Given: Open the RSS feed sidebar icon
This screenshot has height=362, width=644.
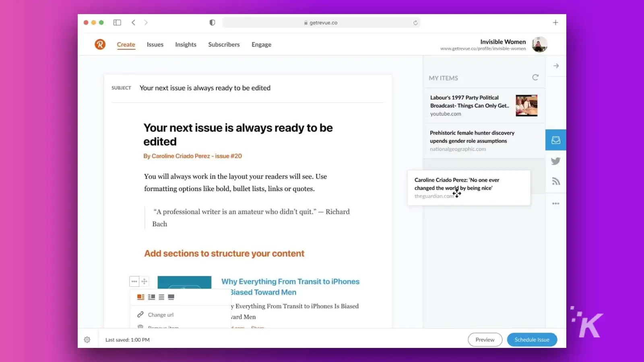Looking at the screenshot, I should [x=556, y=181].
